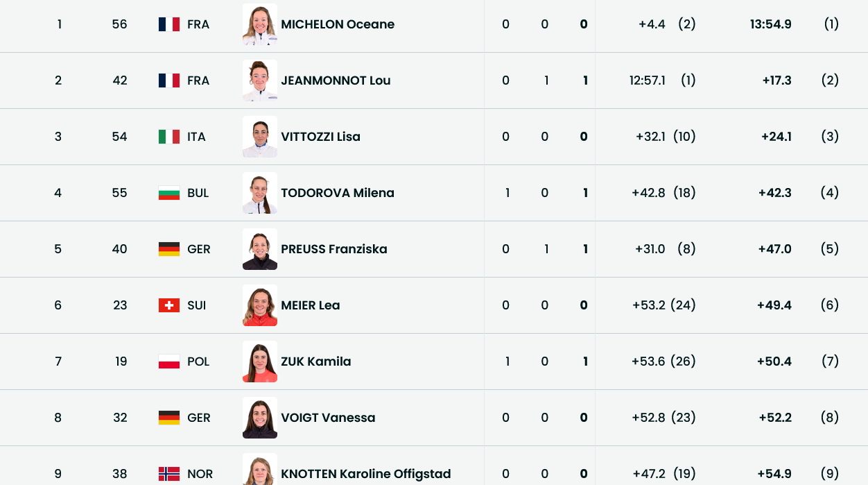This screenshot has width=868, height=485.
Task: Click the Polish flag in ZUK's row
Action: 169,361
